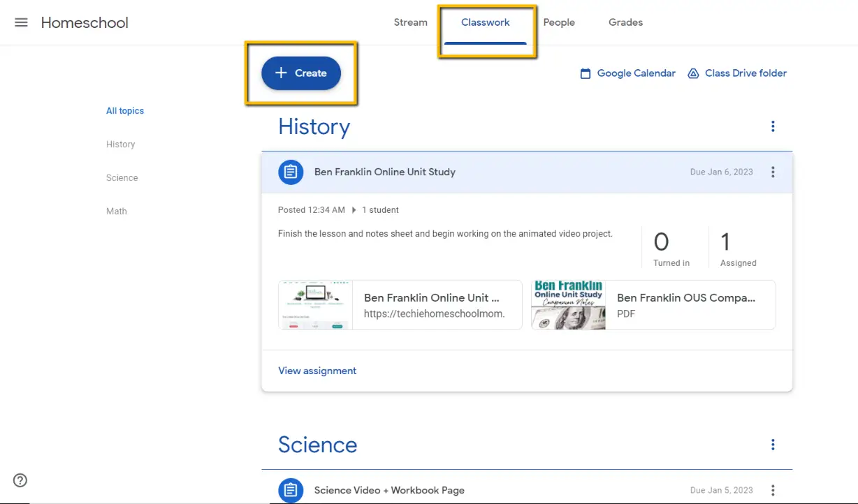Screen dimensions: 858x504
Task: Click the assignment description text
Action: tap(445, 234)
